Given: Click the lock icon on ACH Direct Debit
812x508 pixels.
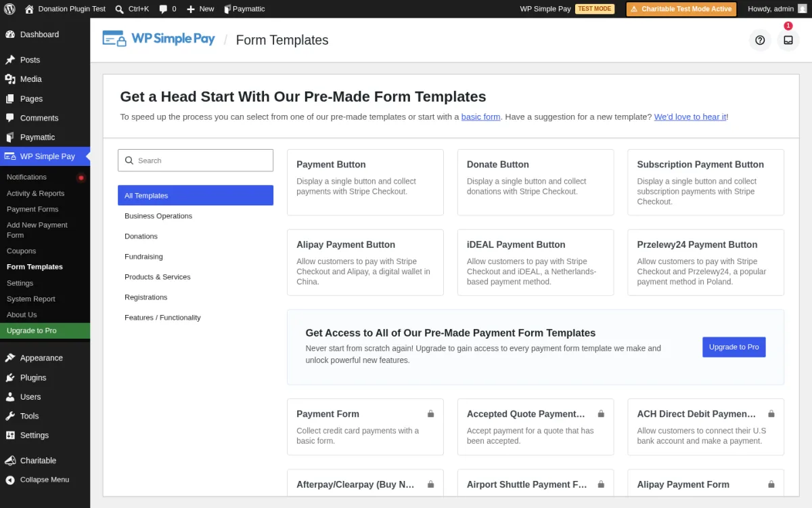Looking at the screenshot, I should (771, 414).
